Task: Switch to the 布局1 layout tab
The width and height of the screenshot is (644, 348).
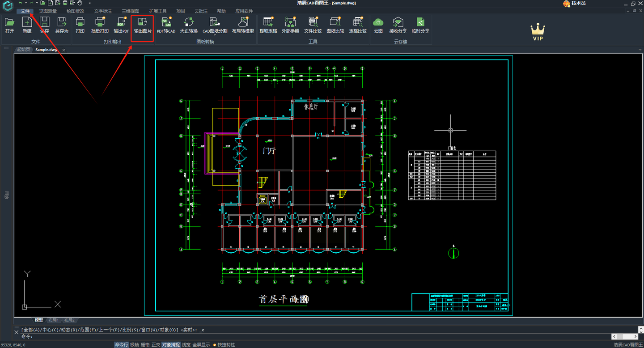Action: [x=54, y=320]
